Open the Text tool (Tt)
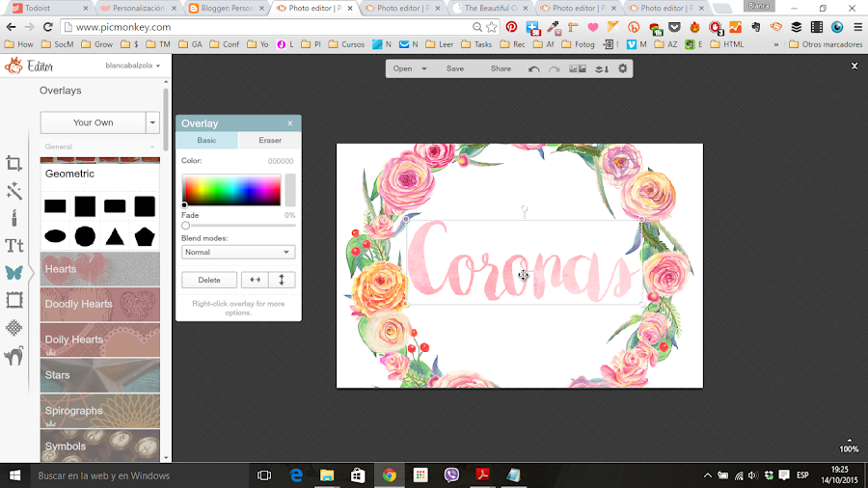 pos(14,245)
